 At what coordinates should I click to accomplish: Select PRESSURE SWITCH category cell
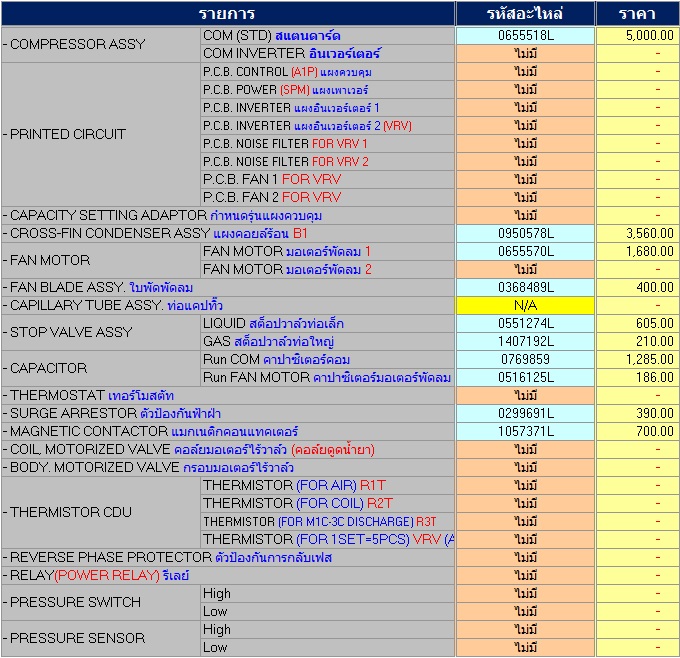pos(101,602)
